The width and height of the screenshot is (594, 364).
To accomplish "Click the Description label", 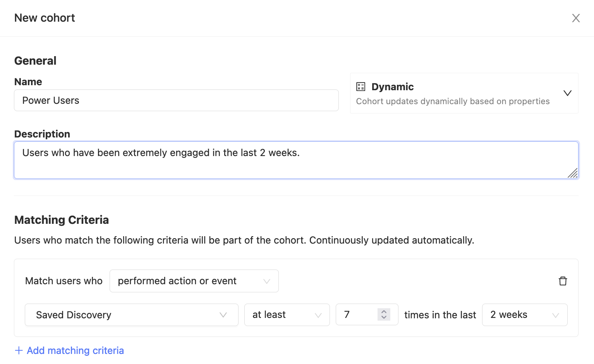I will (x=42, y=134).
